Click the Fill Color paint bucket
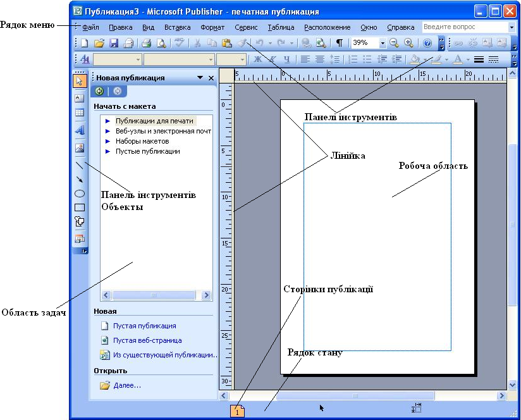 414,60
